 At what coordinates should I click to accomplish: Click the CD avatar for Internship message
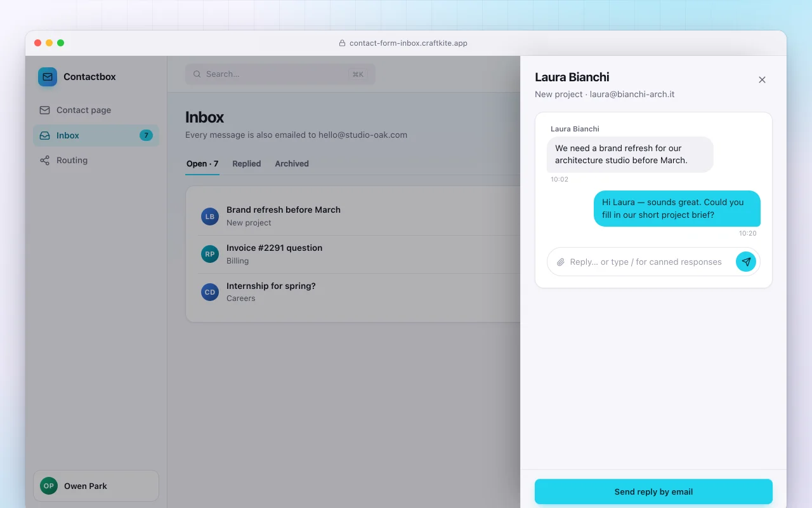[x=210, y=292]
